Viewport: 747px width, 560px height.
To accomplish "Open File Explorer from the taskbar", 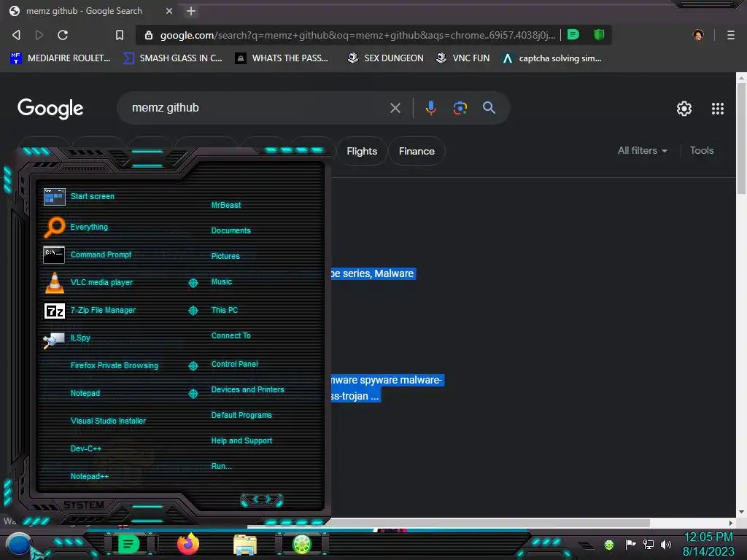I will (x=245, y=544).
